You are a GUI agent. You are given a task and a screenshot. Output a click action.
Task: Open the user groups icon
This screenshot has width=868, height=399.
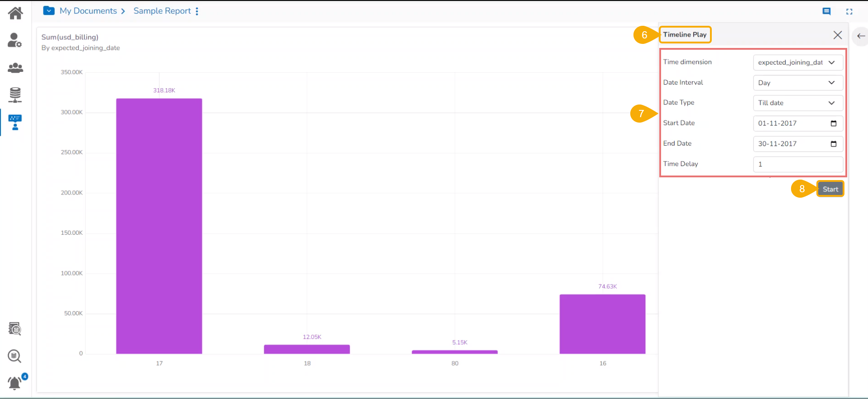pos(15,68)
